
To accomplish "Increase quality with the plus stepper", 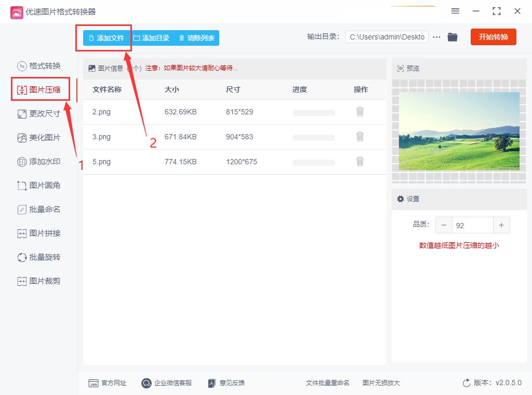I will pos(501,225).
